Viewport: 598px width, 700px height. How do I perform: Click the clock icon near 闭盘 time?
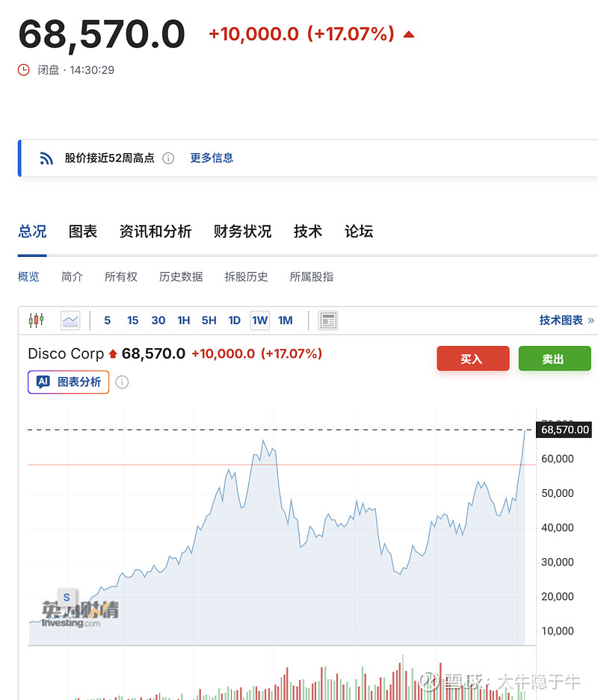24,70
